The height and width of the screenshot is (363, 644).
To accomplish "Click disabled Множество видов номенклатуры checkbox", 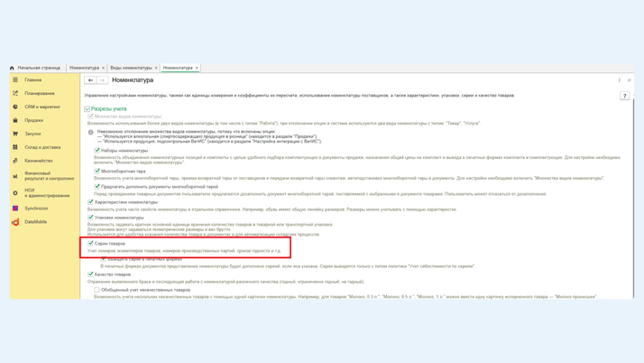I will (90, 116).
